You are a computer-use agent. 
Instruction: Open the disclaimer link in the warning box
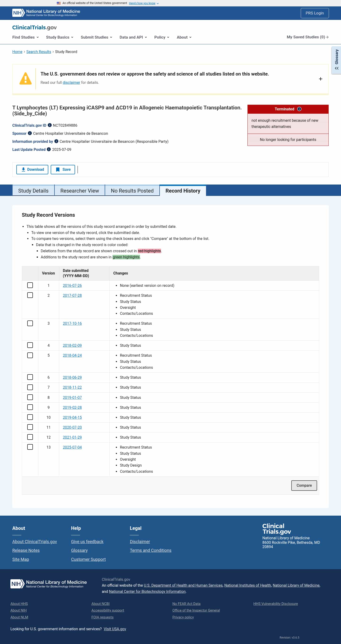point(71,82)
